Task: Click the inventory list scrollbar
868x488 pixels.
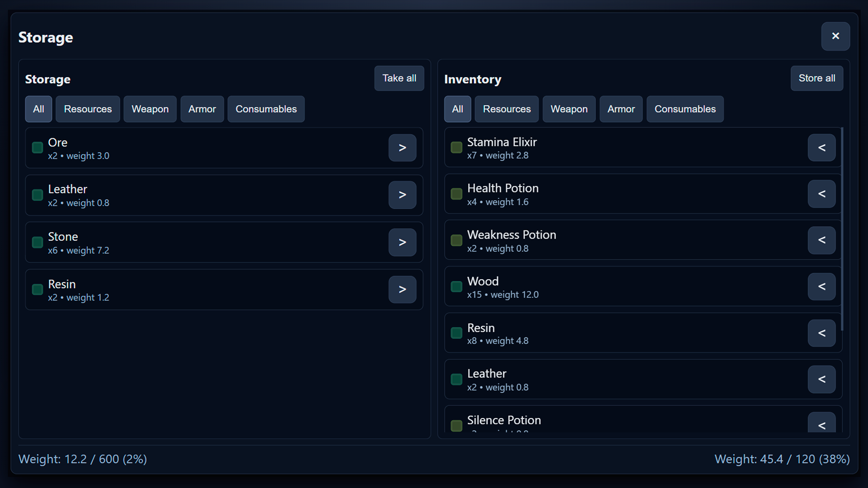Action: click(x=842, y=229)
